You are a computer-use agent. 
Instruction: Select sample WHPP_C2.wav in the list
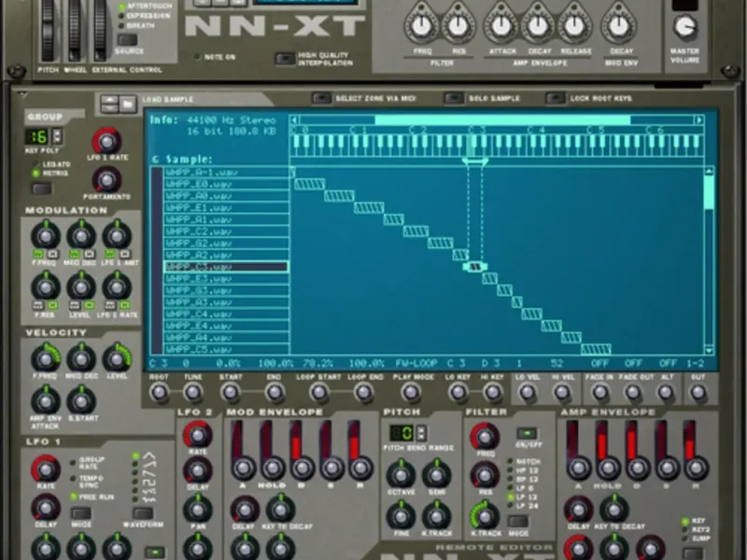pyautogui.click(x=226, y=231)
